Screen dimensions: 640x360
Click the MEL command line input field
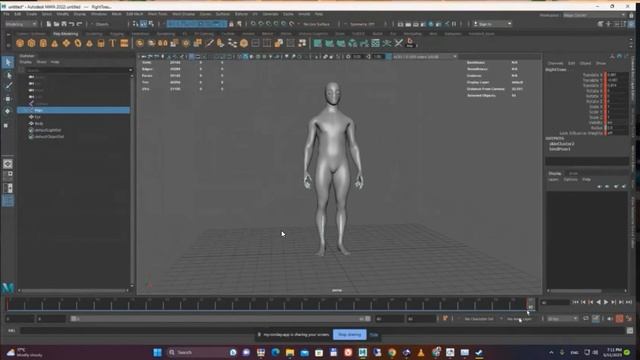click(x=322, y=330)
